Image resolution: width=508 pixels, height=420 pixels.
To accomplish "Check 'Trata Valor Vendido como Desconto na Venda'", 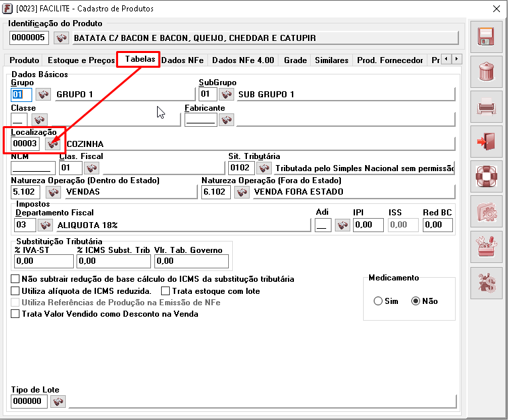I will 15,314.
